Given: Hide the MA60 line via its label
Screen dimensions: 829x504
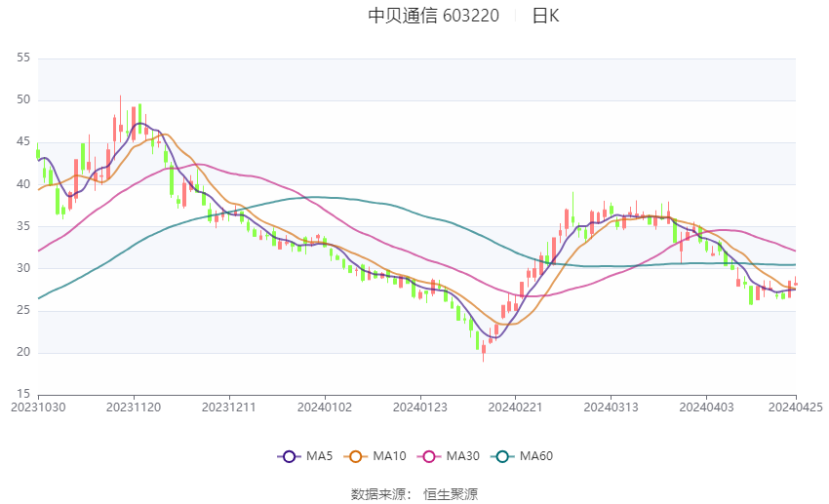Looking at the screenshot, I should pos(536,456).
